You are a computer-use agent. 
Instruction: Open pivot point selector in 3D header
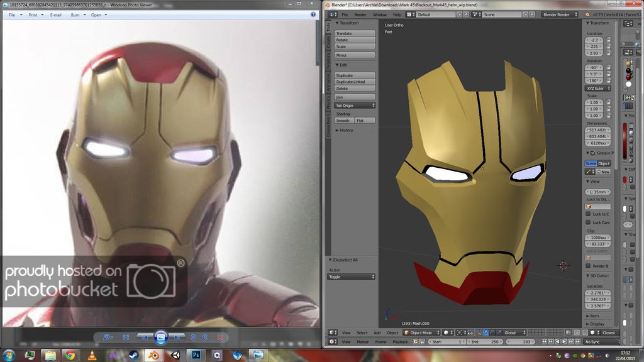(x=461, y=332)
